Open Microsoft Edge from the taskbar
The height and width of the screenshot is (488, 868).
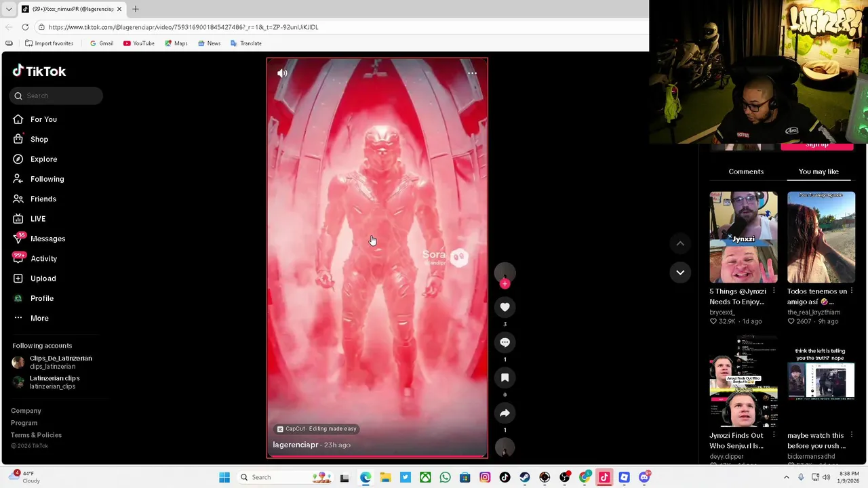coord(366,477)
